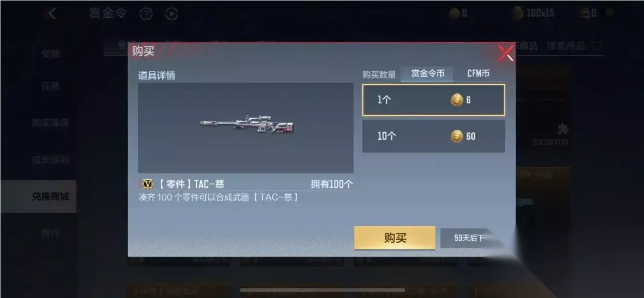Open 成长返利 in the sidebar

(50, 160)
